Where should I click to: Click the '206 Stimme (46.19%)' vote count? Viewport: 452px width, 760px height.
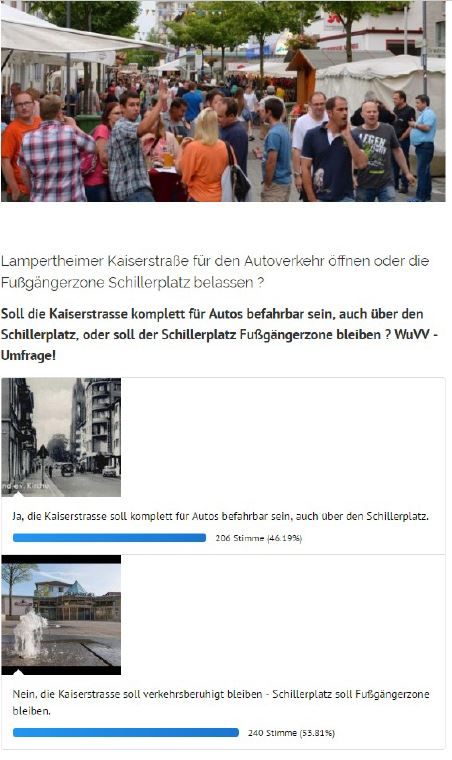pos(259,538)
